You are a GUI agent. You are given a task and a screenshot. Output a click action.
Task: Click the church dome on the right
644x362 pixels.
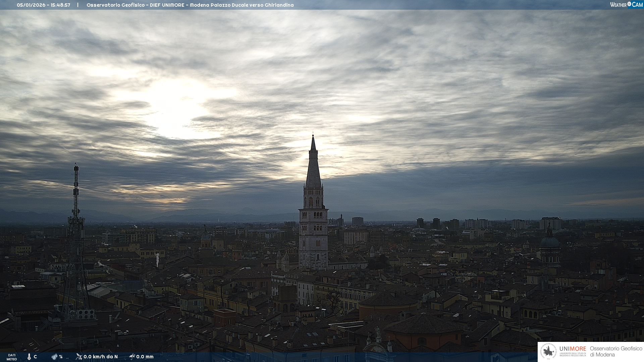tap(550, 242)
